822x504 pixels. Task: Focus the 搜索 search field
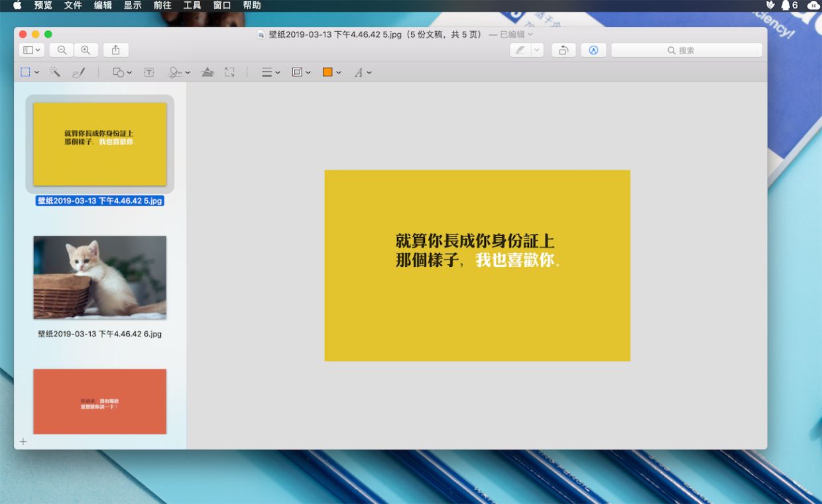coord(687,50)
